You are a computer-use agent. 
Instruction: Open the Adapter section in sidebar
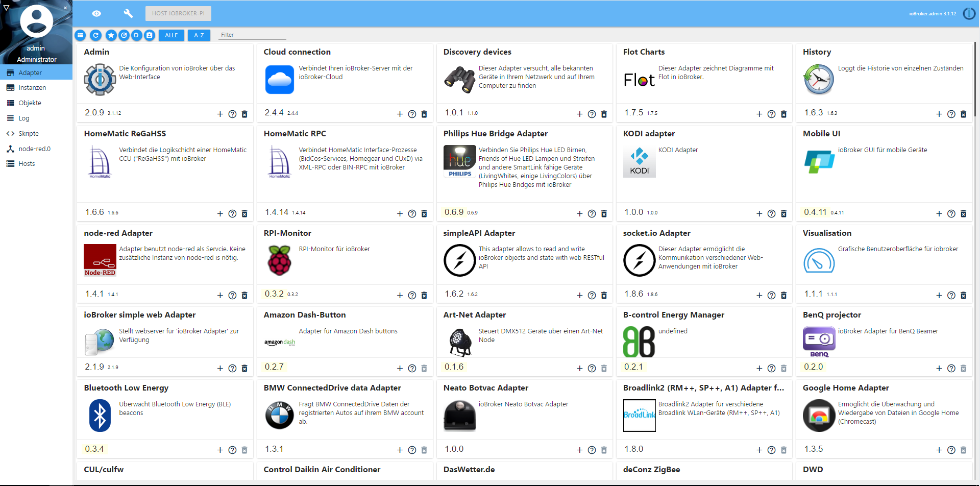tap(36, 73)
